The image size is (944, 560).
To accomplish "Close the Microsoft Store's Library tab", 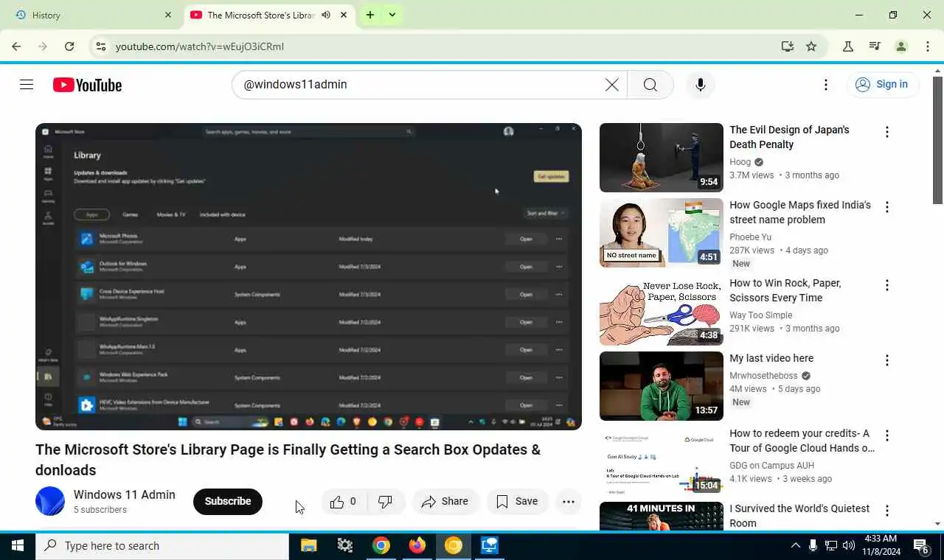I will (344, 15).
